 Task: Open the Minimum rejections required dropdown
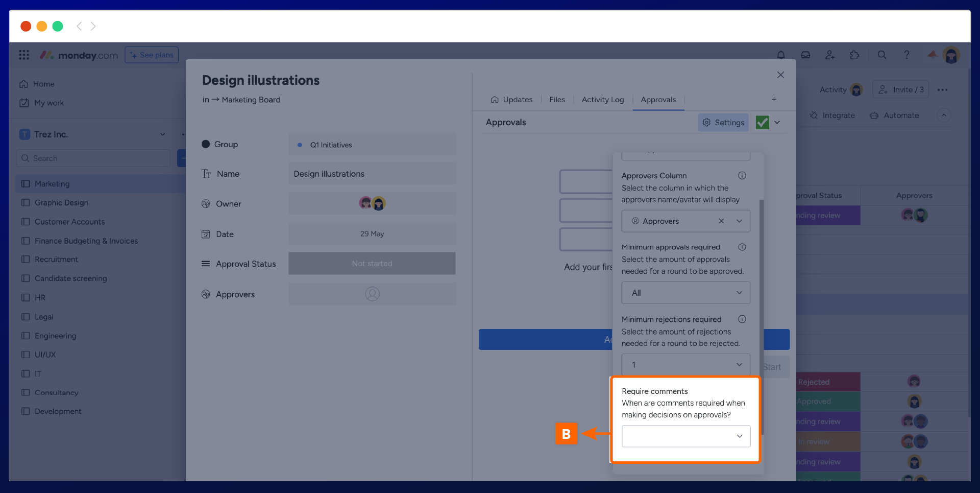pos(686,365)
